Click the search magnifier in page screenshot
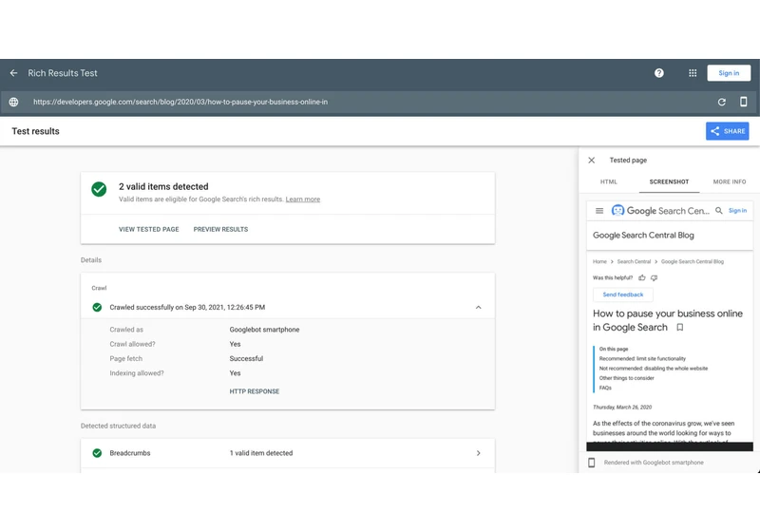The image size is (760, 532). (x=719, y=210)
